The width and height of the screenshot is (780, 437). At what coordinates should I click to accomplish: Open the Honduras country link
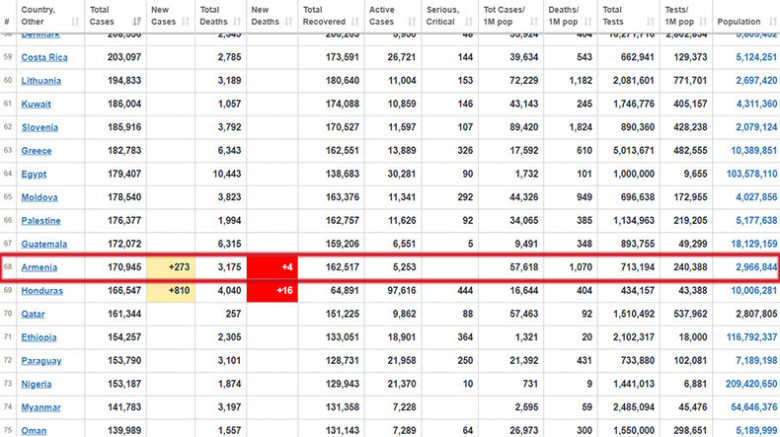[x=42, y=291]
